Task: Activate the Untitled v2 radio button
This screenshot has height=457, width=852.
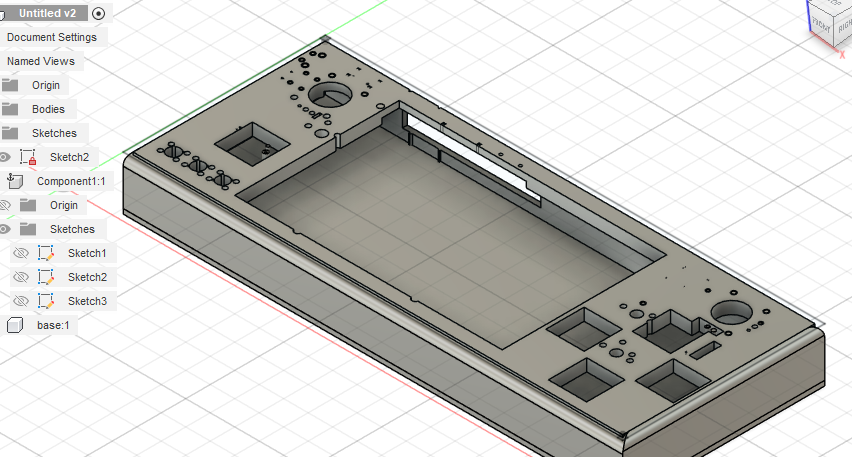Action: [98, 13]
